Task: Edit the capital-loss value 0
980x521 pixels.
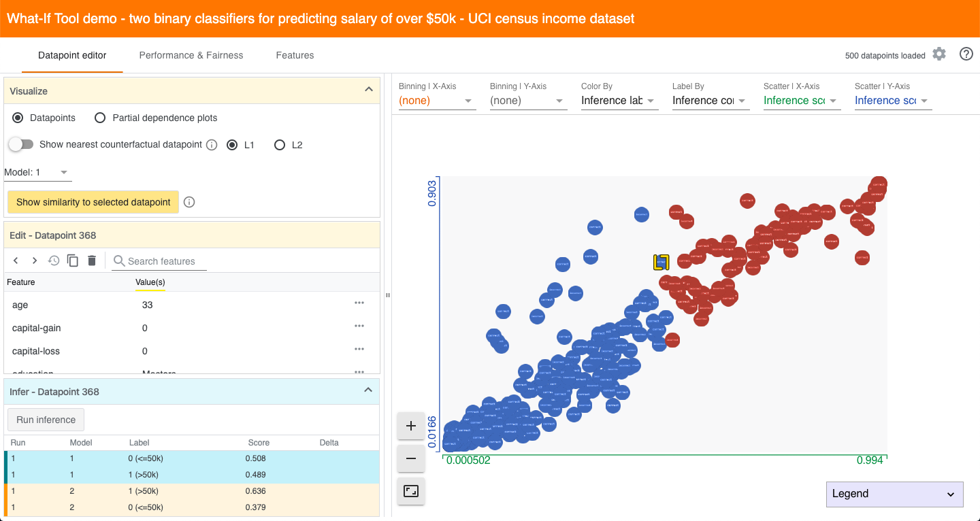Action: coord(145,351)
